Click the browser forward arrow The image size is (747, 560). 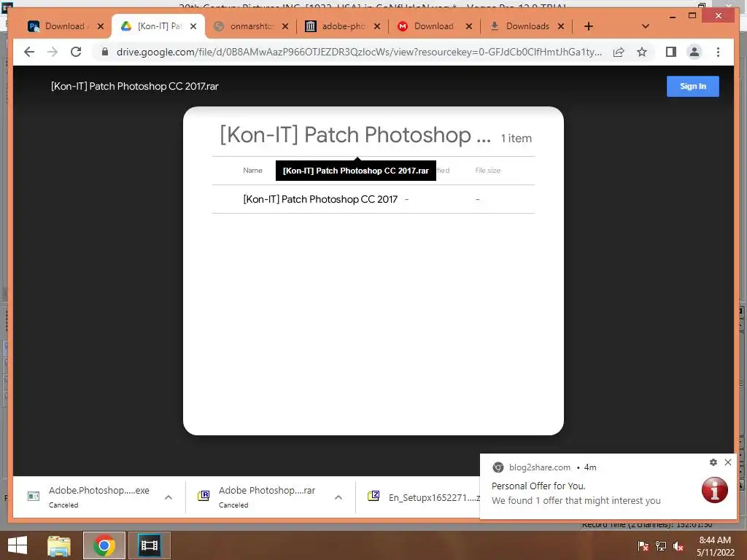tap(53, 52)
